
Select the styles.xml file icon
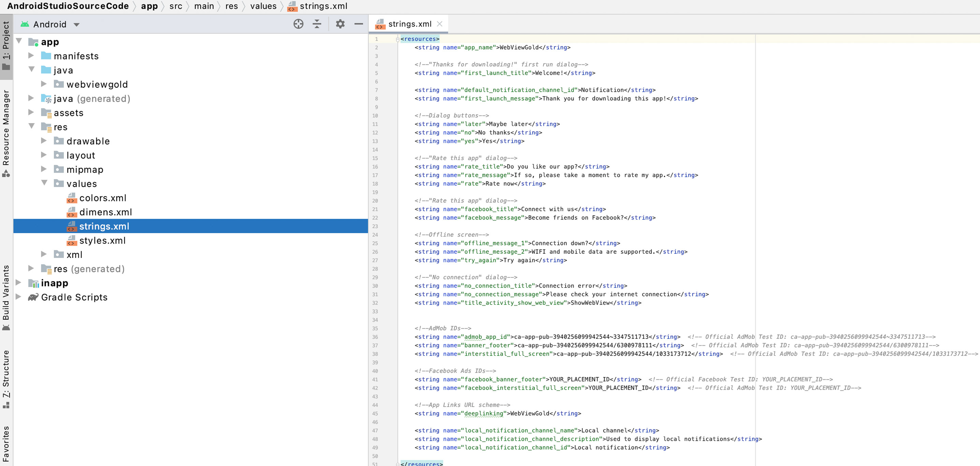(72, 240)
